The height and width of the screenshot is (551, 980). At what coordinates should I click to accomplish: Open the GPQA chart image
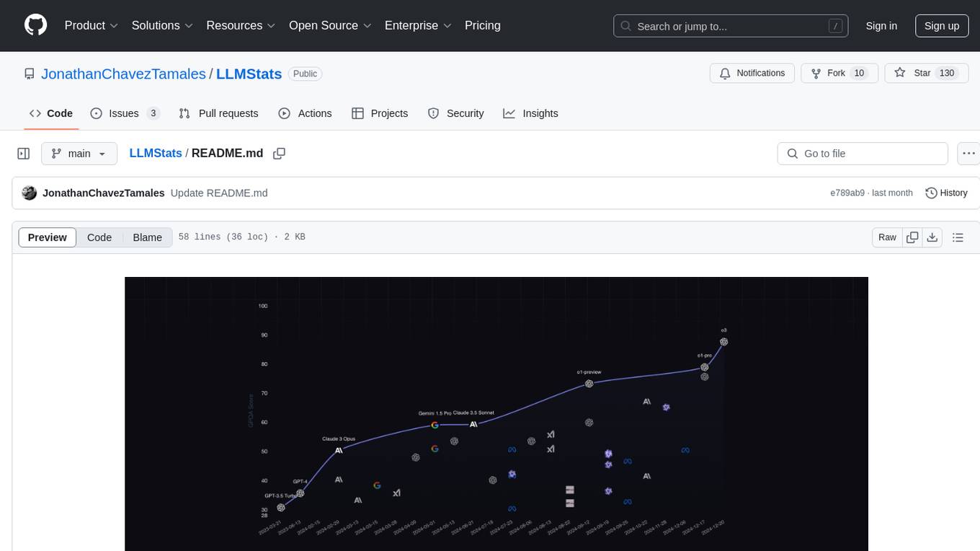(x=496, y=414)
